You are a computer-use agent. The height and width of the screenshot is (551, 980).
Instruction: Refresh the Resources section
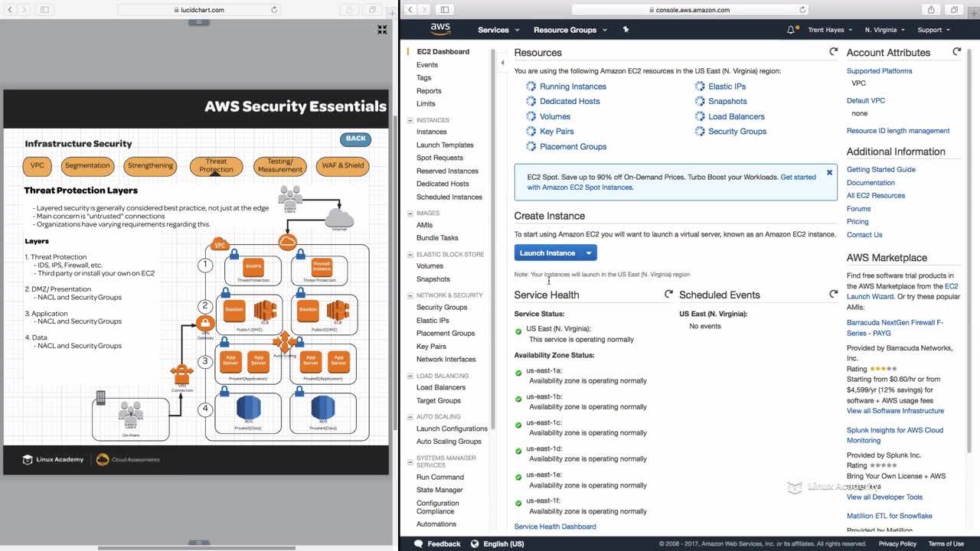(833, 52)
